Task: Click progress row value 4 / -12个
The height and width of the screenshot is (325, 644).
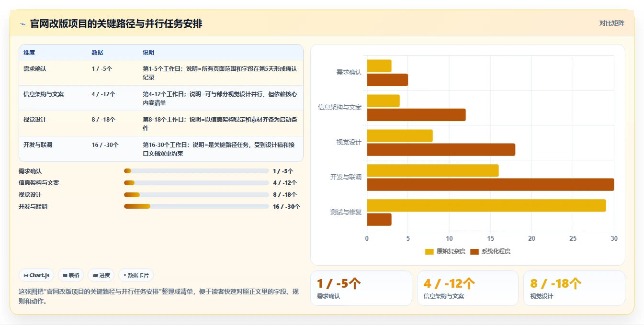Action: tap(285, 183)
